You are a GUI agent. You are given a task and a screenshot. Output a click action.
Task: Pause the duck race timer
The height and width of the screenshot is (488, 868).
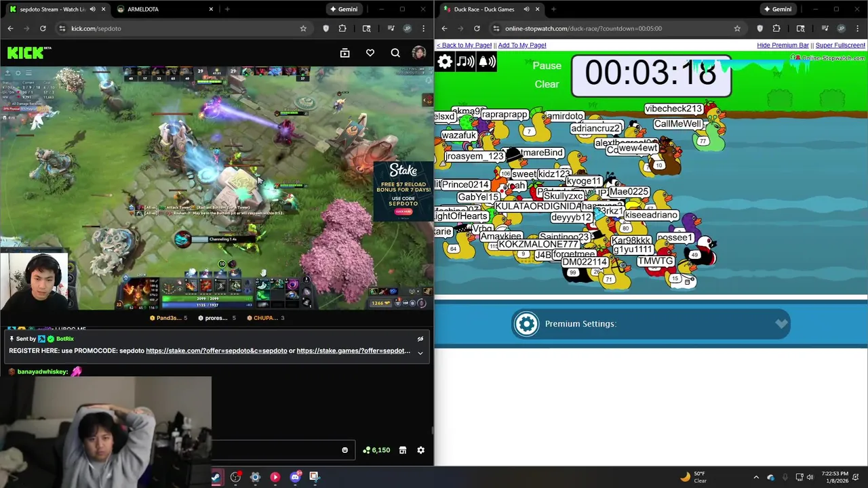click(x=547, y=66)
